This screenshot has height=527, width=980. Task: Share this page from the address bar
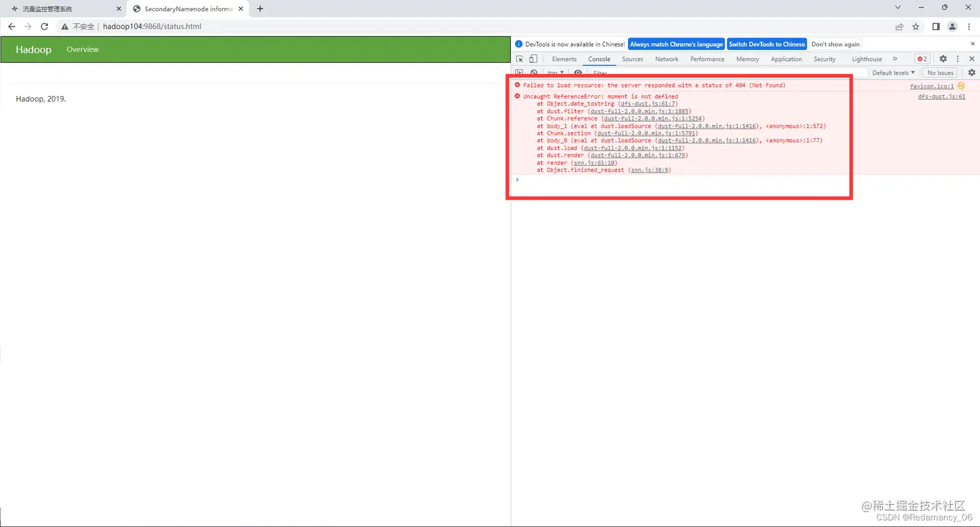(899, 27)
